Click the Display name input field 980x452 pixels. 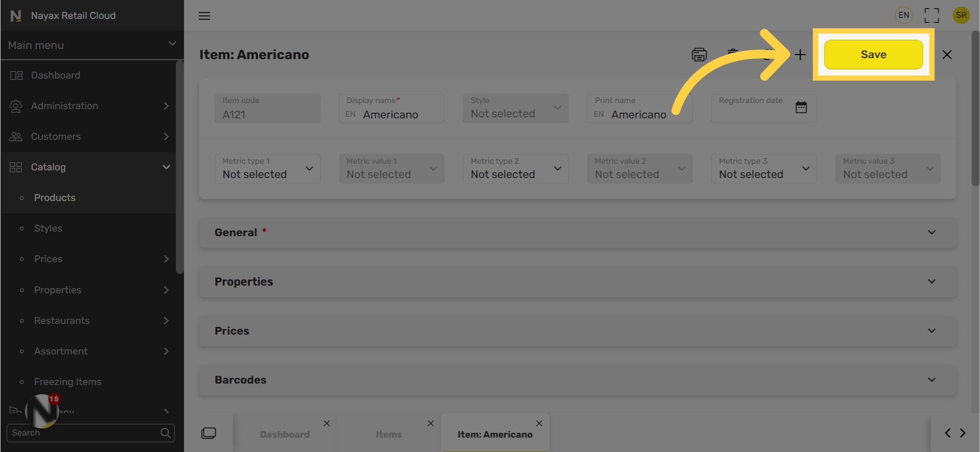pos(392,108)
